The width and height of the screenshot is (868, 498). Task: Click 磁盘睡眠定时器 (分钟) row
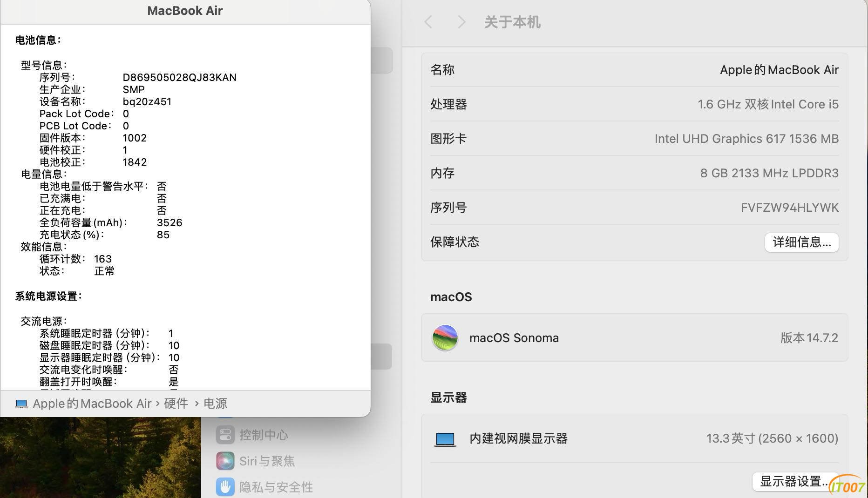pos(109,345)
